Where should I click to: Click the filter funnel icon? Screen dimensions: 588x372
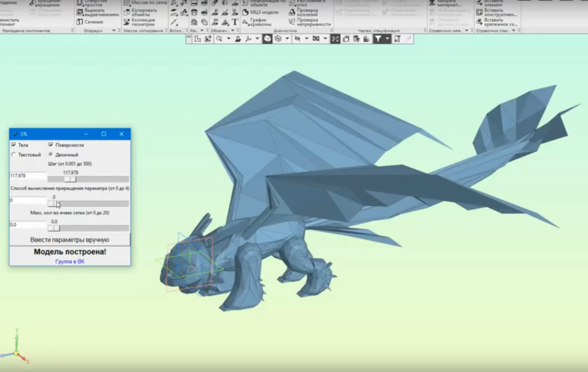click(378, 39)
